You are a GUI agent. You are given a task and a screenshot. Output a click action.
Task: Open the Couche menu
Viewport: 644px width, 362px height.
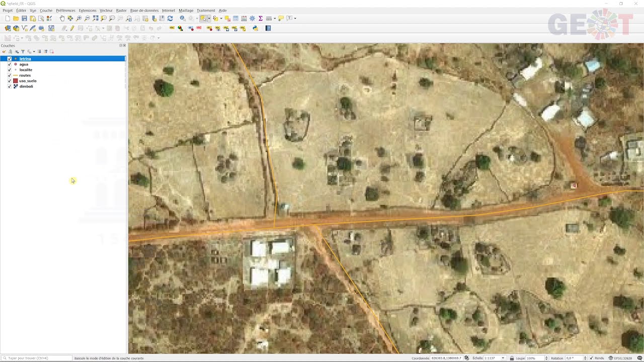coord(46,11)
